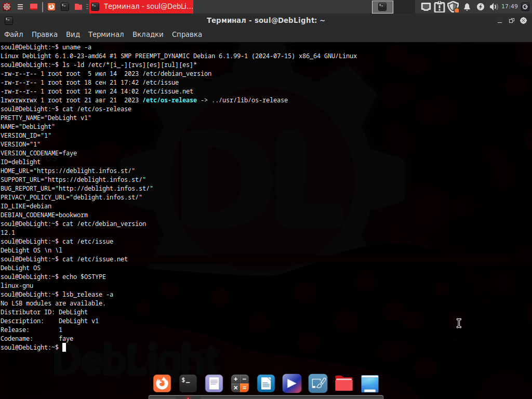Click the DEBIAN_CODENAME=bookworm line
Viewport: 532px width, 399px height.
click(44, 215)
